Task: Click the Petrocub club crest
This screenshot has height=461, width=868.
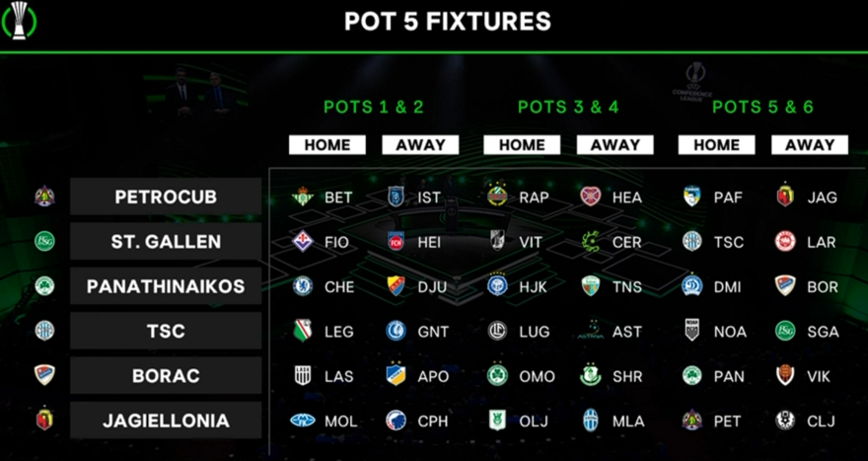Action: point(44,196)
